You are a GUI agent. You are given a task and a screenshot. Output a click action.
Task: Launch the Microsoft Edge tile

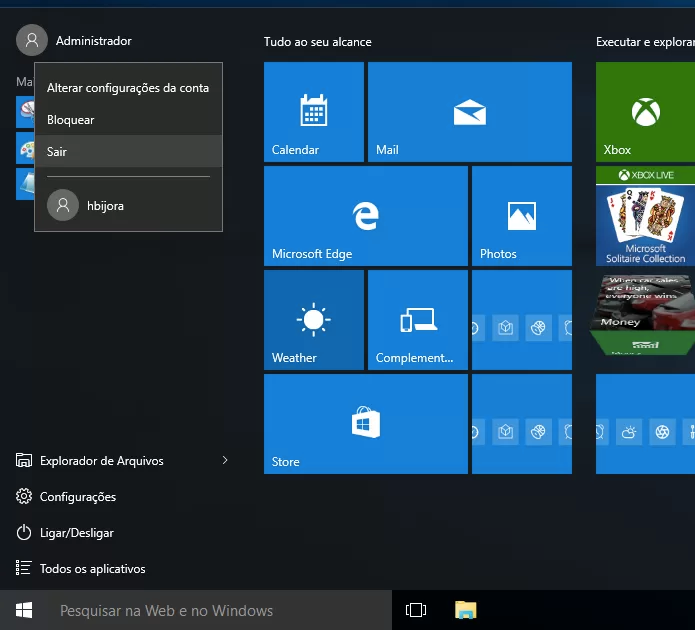click(366, 216)
